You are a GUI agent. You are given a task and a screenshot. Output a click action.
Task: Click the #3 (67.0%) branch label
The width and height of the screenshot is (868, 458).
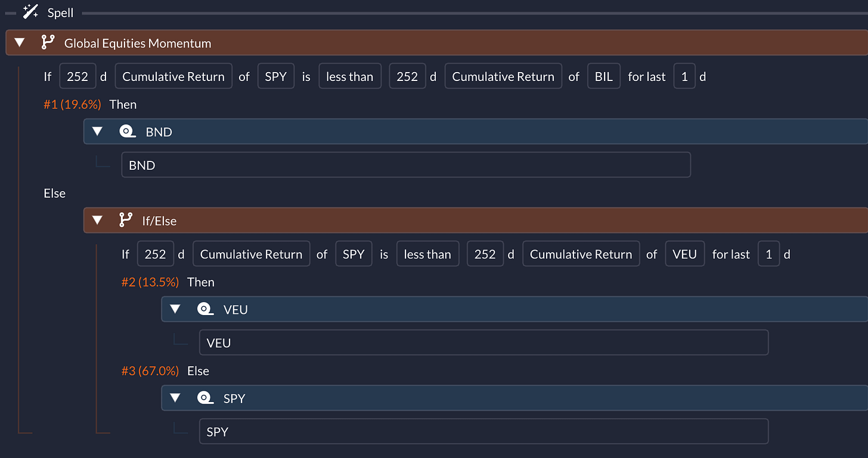point(150,370)
